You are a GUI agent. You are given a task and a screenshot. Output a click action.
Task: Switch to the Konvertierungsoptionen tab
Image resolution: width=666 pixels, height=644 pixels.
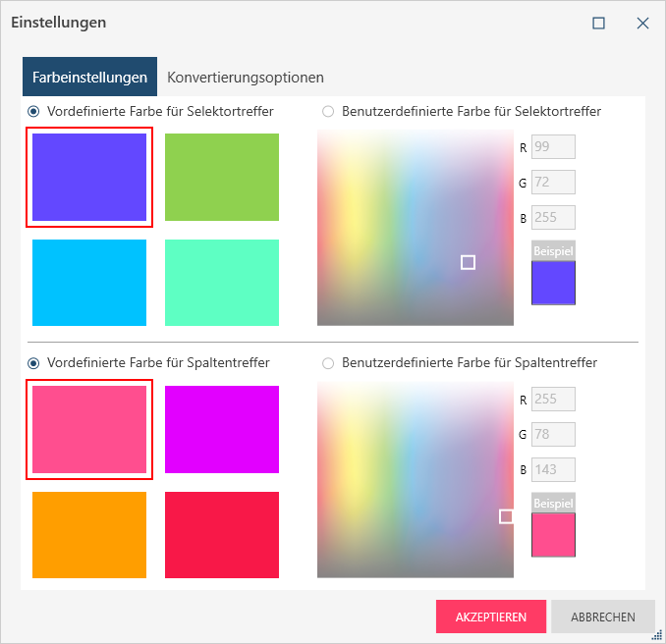(246, 77)
